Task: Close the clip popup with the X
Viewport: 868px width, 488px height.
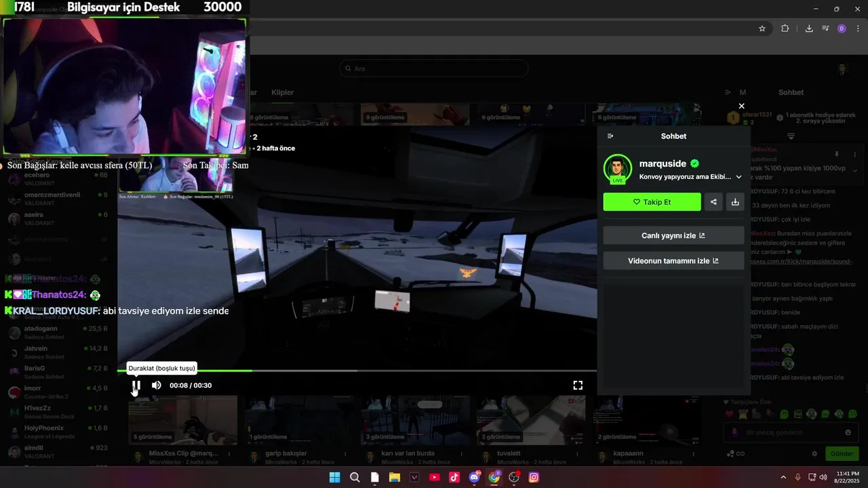Action: coord(741,106)
